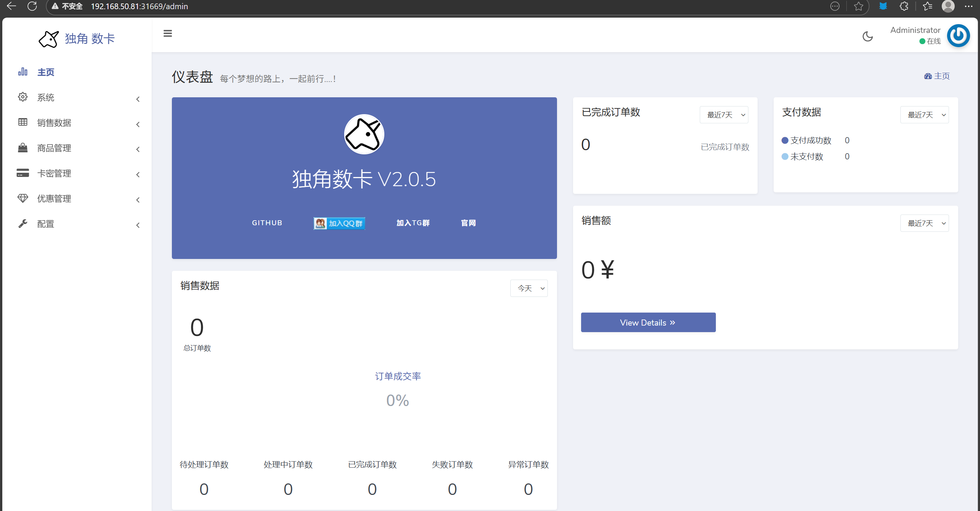Click the favorites star icon in address bar
980x511 pixels.
[859, 6]
